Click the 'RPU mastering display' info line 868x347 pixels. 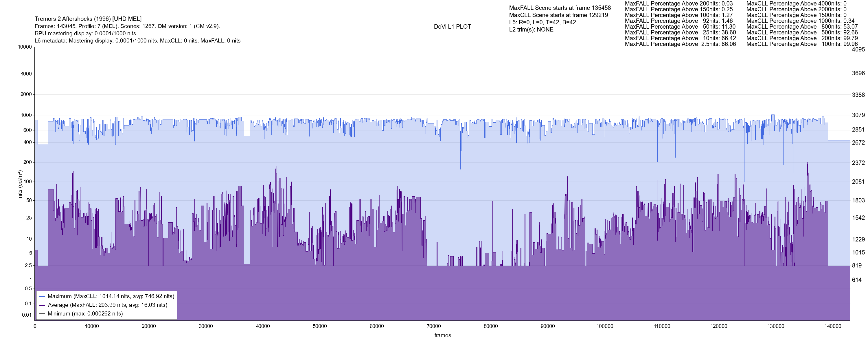tap(85, 33)
